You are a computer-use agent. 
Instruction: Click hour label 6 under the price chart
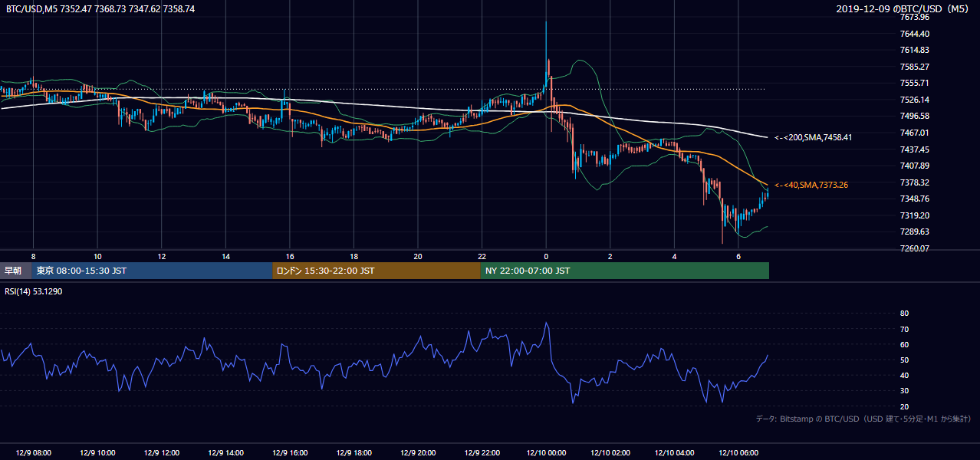click(x=738, y=256)
